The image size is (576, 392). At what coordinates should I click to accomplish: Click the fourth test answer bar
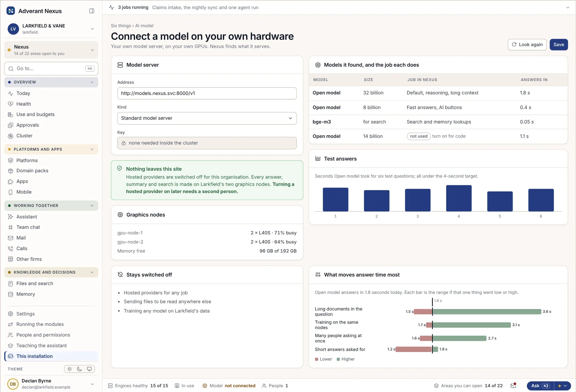coord(459,198)
